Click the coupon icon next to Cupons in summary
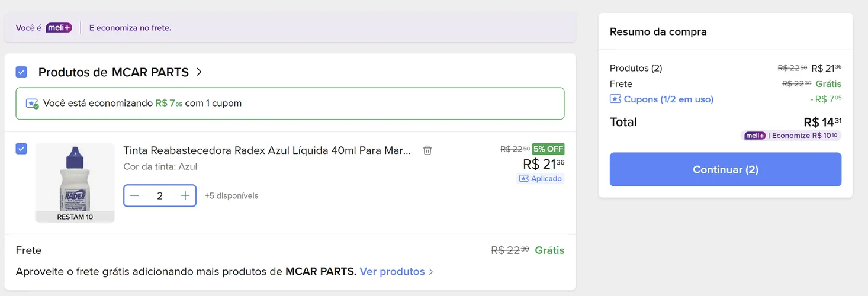 (616, 99)
